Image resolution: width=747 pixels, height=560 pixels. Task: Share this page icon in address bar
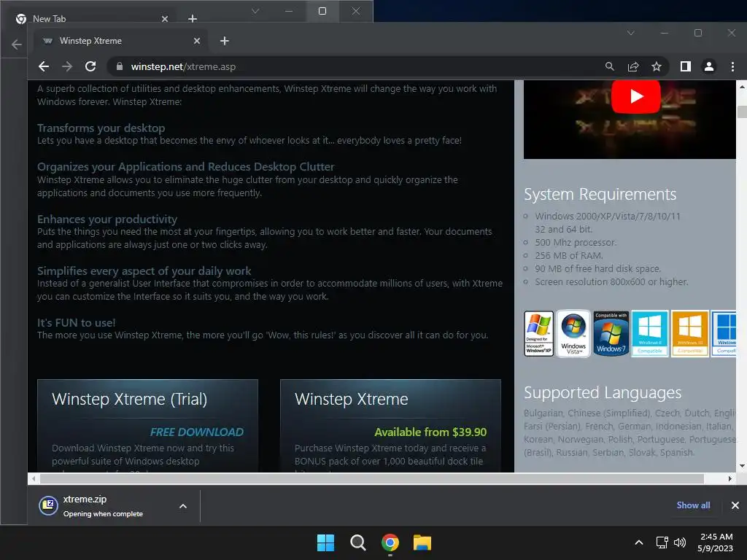click(x=633, y=66)
